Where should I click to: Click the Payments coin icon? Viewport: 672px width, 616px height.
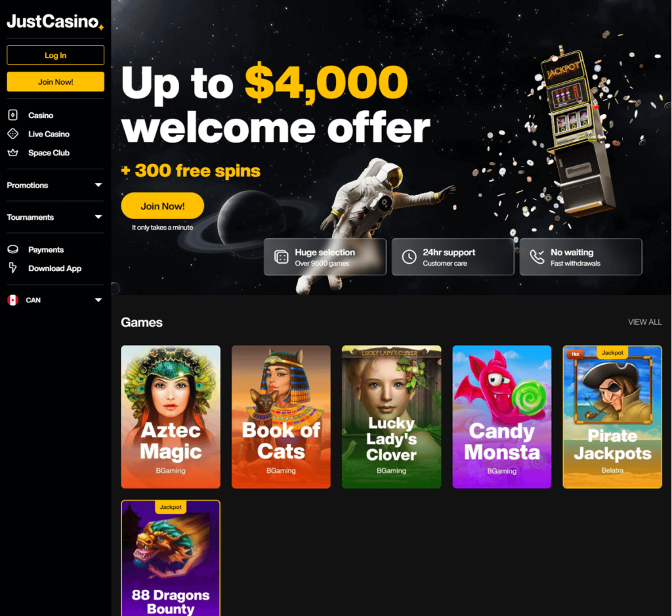point(13,249)
